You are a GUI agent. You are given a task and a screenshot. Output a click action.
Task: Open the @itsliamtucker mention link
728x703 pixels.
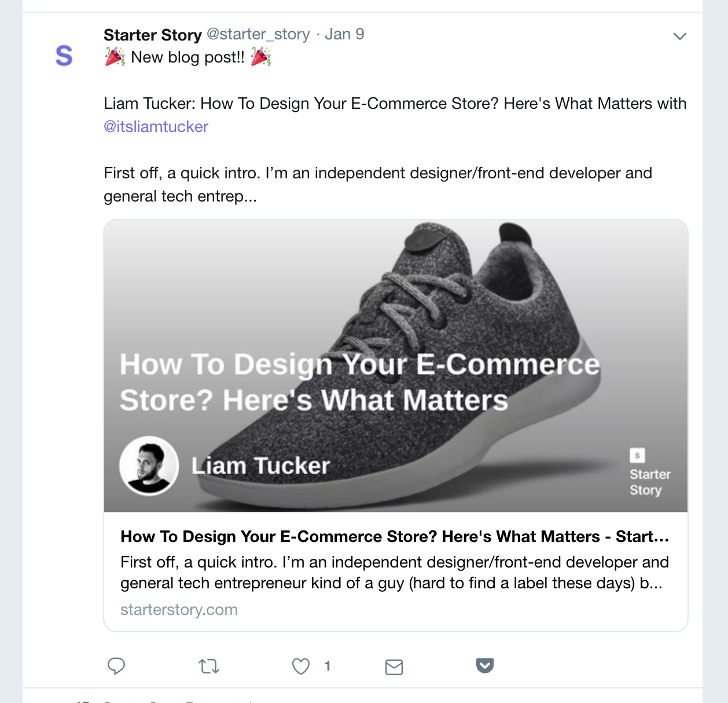tap(156, 127)
